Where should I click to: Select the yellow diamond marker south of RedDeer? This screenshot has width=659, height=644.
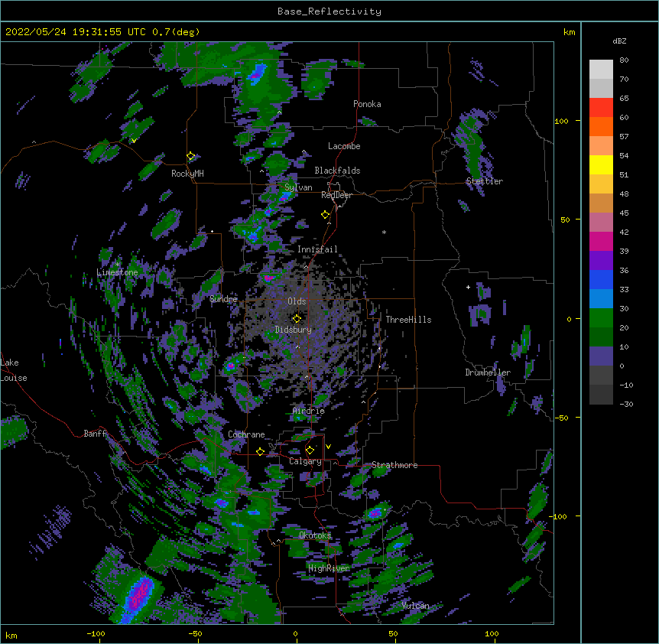click(326, 215)
